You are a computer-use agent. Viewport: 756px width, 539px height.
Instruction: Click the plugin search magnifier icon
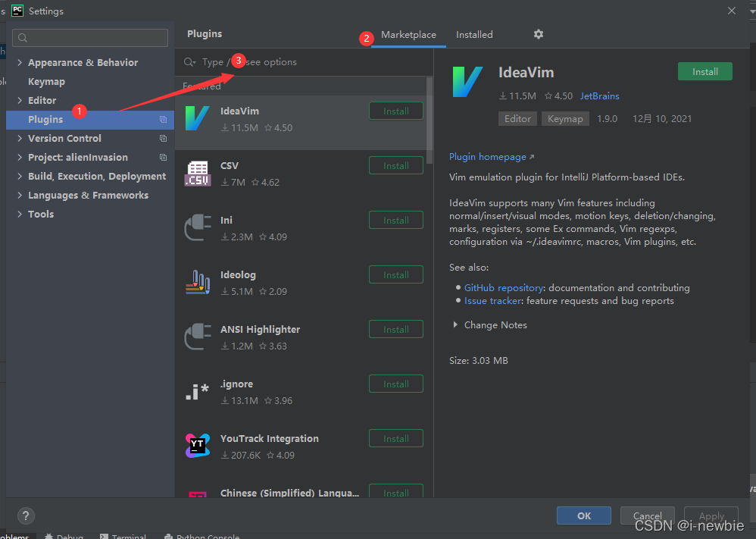coord(189,62)
